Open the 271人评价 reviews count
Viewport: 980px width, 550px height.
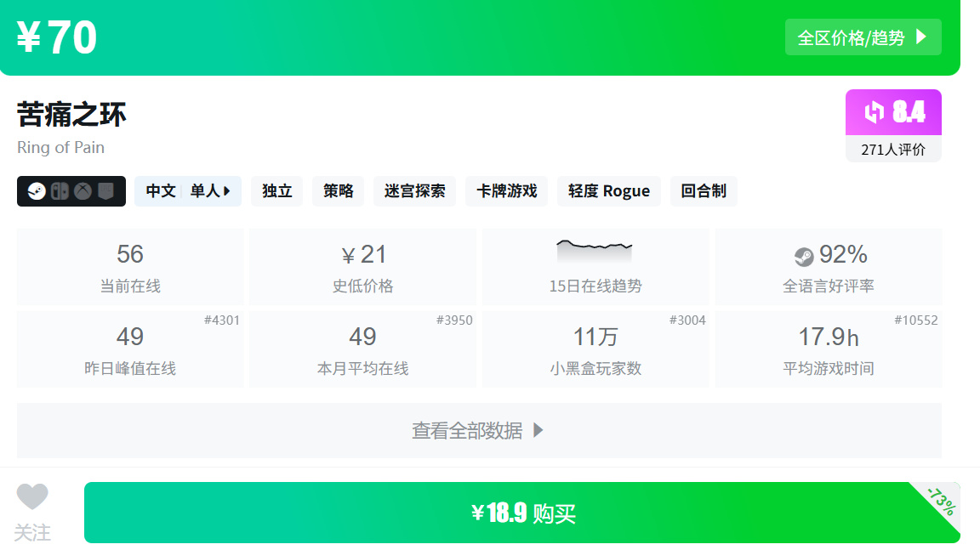(x=893, y=150)
